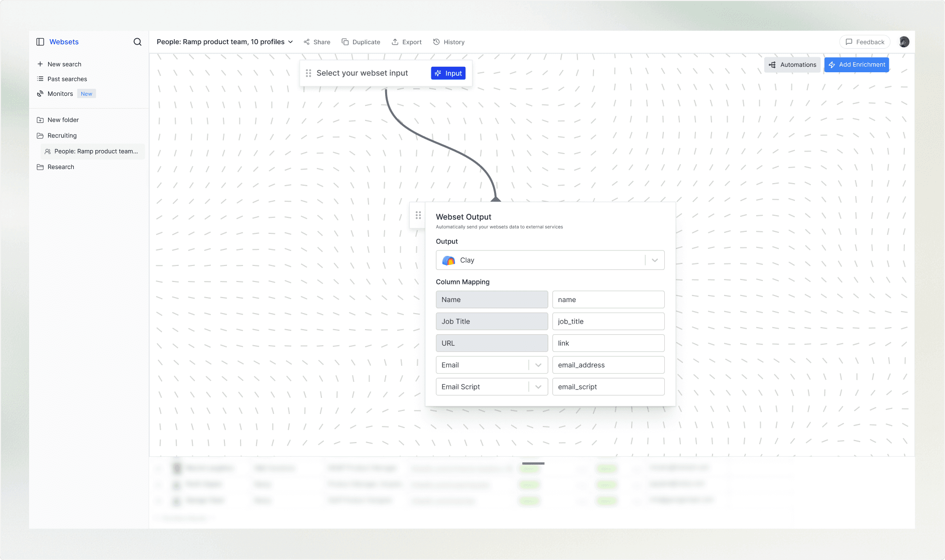
Task: Click the History clock icon
Action: 436,42
